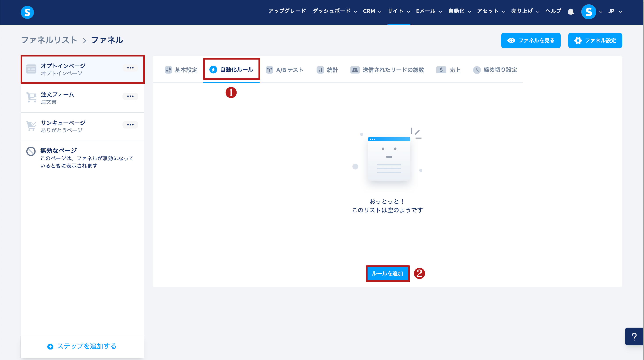
Task: Expand the ダッシュボード dropdown menu
Action: pos(335,11)
